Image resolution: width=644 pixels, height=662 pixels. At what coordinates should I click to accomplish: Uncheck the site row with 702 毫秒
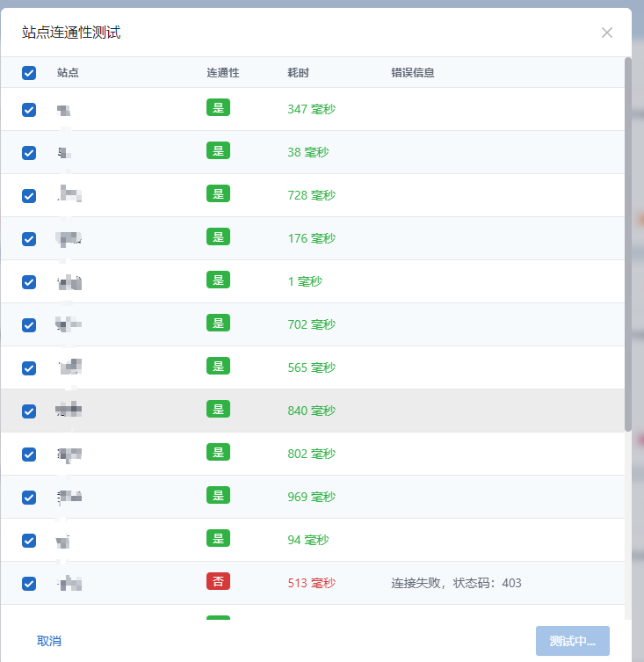29,325
